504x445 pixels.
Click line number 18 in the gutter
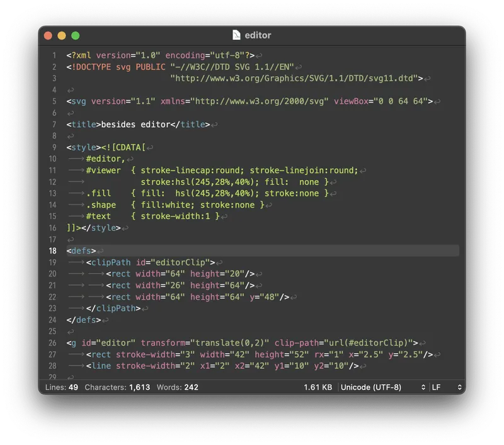click(53, 251)
